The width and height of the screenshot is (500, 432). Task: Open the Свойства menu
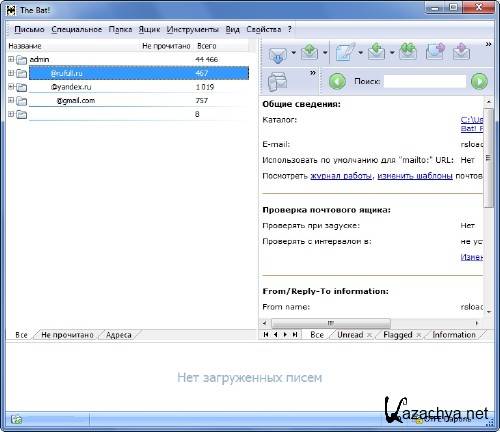(x=264, y=29)
